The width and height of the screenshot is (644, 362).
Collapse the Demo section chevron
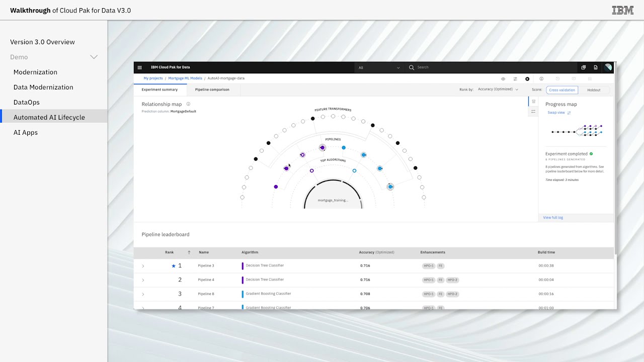pyautogui.click(x=94, y=57)
